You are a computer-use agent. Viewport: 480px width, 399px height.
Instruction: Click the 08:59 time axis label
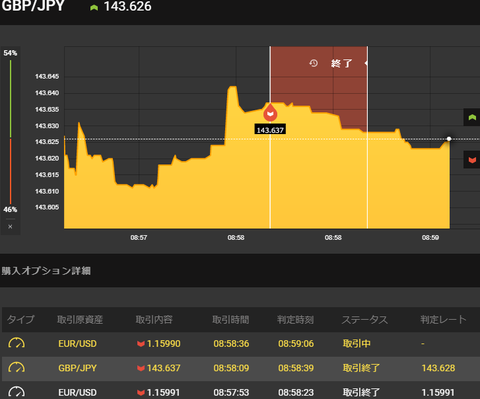pyautogui.click(x=430, y=238)
